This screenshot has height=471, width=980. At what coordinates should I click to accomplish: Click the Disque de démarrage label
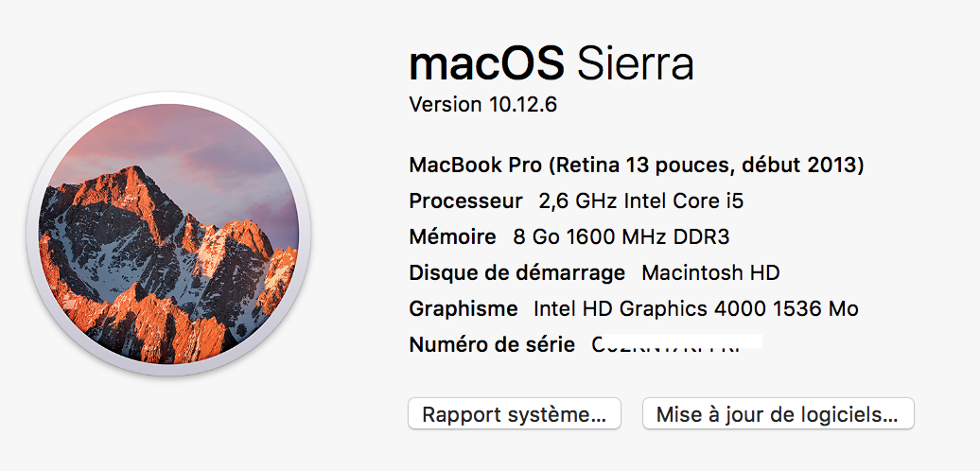pos(516,272)
